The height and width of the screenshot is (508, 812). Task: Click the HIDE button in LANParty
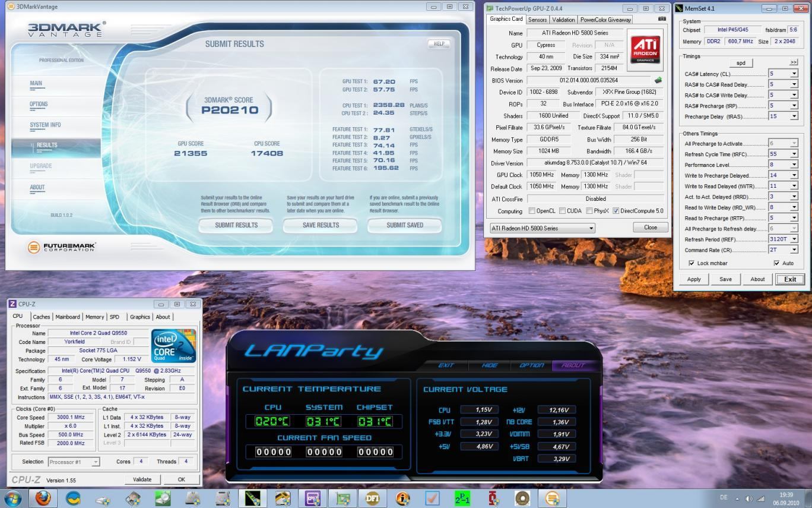tap(490, 365)
